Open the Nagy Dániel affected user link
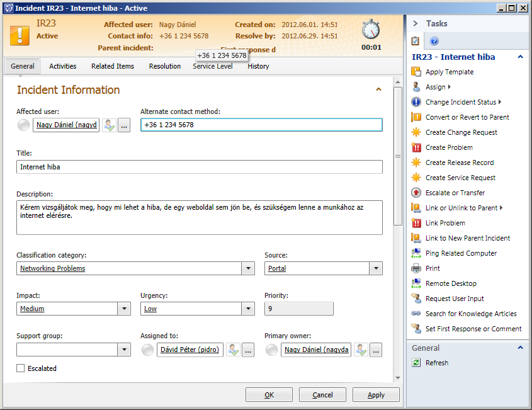Image resolution: width=532 pixels, height=410 pixels. pos(67,125)
